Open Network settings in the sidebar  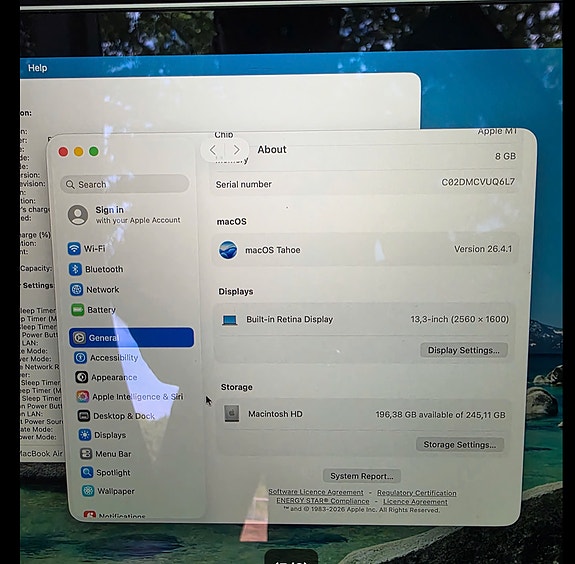tap(95, 289)
